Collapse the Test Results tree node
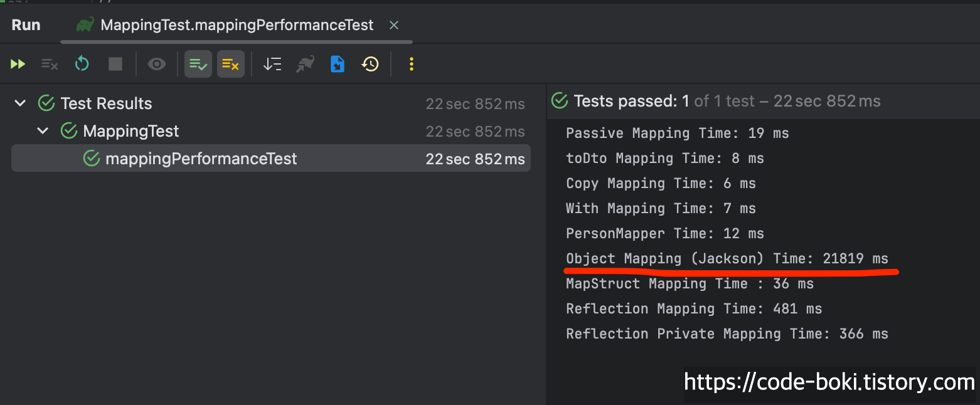The width and height of the screenshot is (980, 405). pos(20,103)
